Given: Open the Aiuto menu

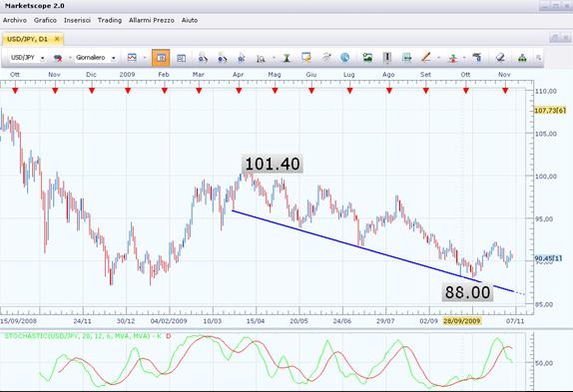Looking at the screenshot, I should tap(190, 20).
